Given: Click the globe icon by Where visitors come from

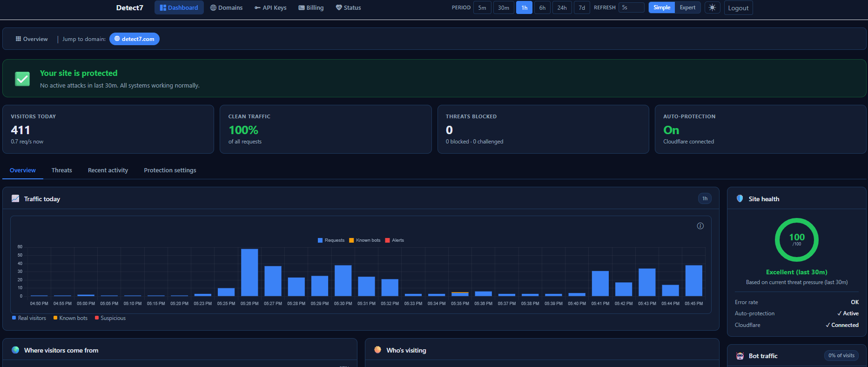Looking at the screenshot, I should tap(15, 350).
